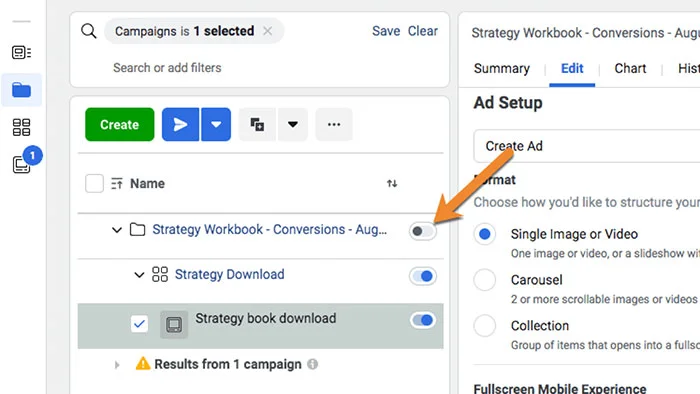Open the Strategy Download ad set link
The width and height of the screenshot is (700, 394).
(x=229, y=274)
